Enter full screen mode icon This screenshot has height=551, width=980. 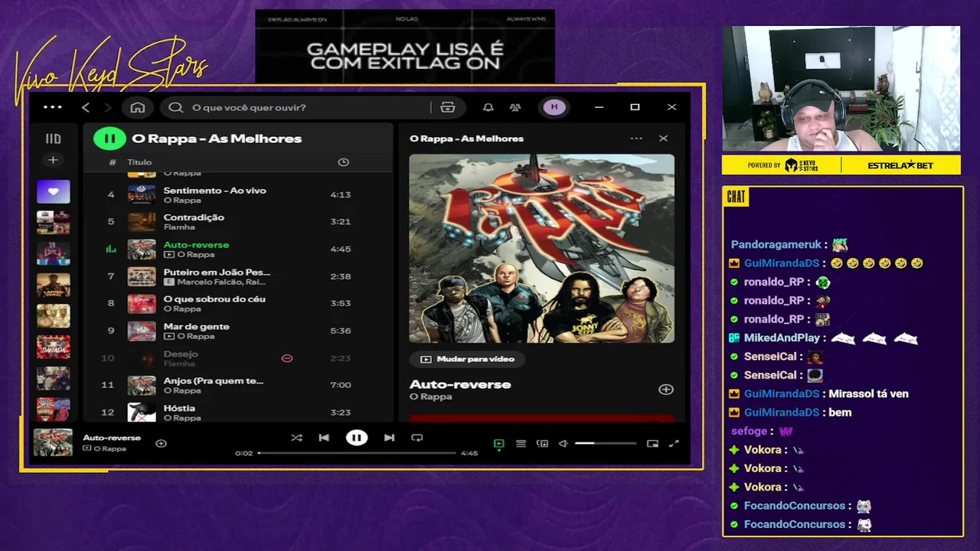[x=674, y=443]
